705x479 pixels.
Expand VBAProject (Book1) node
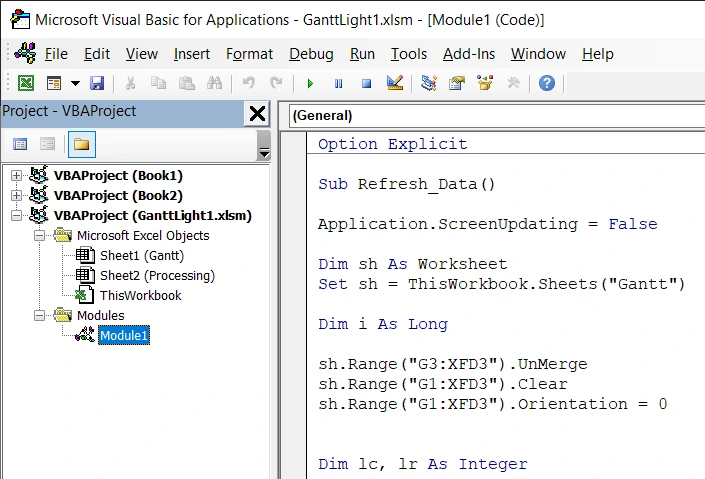pos(16,175)
